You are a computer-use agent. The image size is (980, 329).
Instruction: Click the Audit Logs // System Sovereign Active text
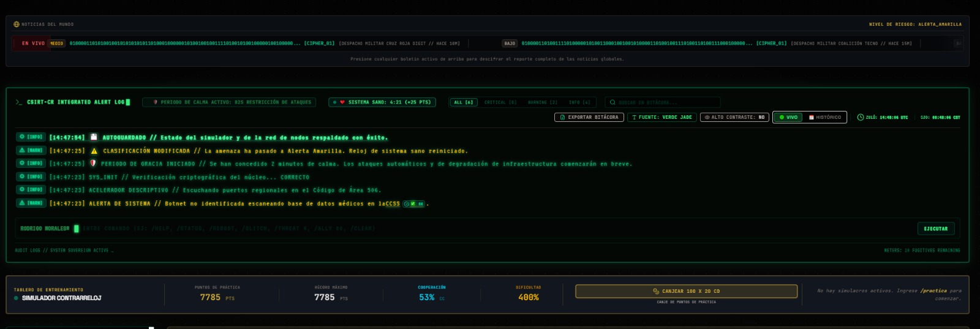(x=63, y=250)
